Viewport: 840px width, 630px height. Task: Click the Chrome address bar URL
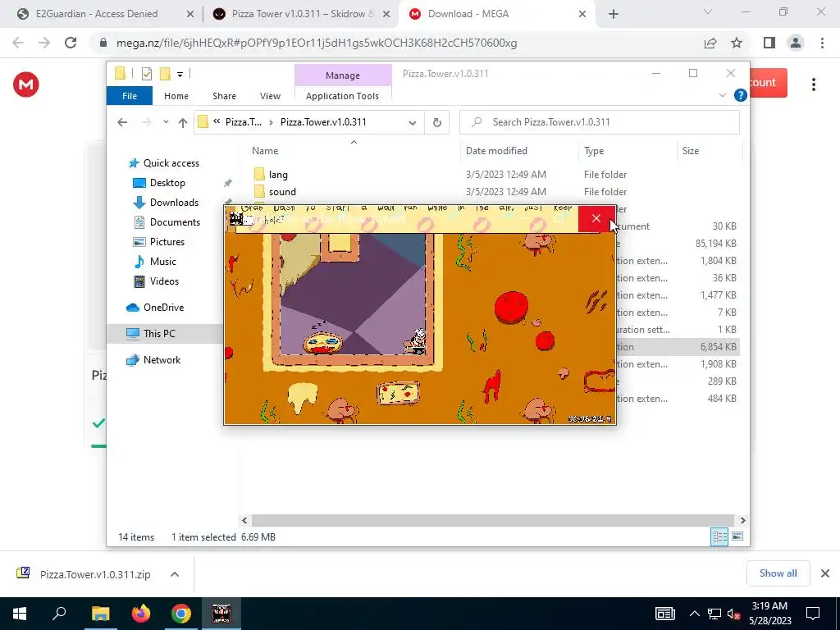click(316, 43)
